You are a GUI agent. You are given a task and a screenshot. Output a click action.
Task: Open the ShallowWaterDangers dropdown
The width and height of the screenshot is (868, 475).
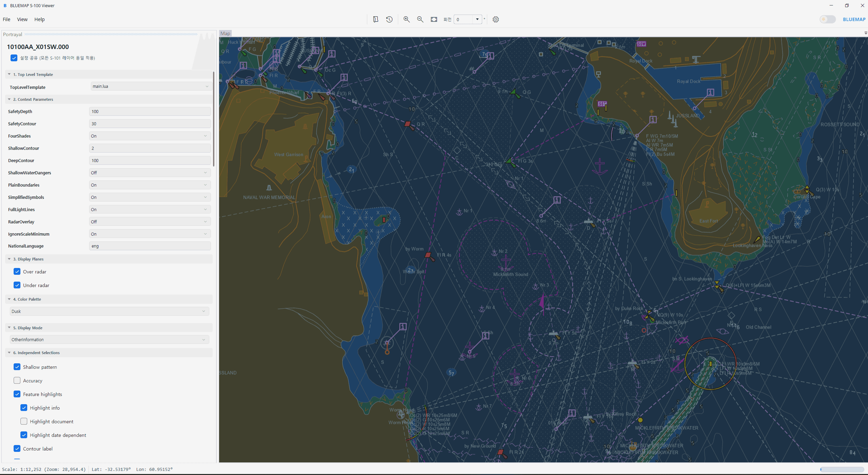point(150,173)
